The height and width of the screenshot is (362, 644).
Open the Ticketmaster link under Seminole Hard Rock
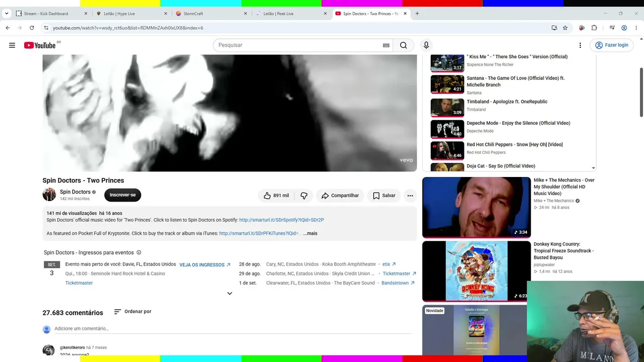tap(79, 283)
